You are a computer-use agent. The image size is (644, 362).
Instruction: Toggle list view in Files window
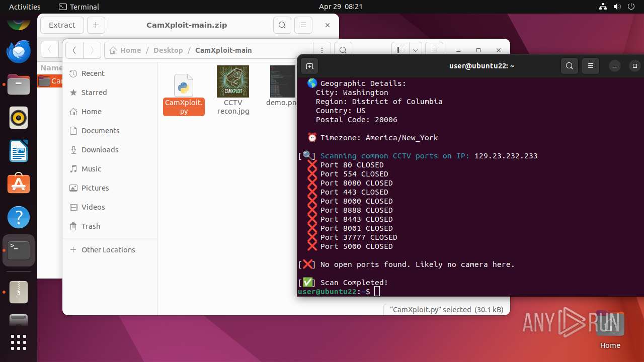pos(400,50)
